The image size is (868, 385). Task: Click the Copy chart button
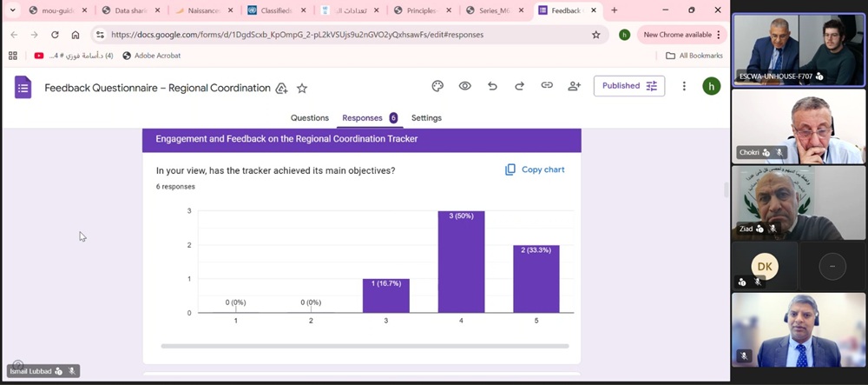[x=535, y=169]
